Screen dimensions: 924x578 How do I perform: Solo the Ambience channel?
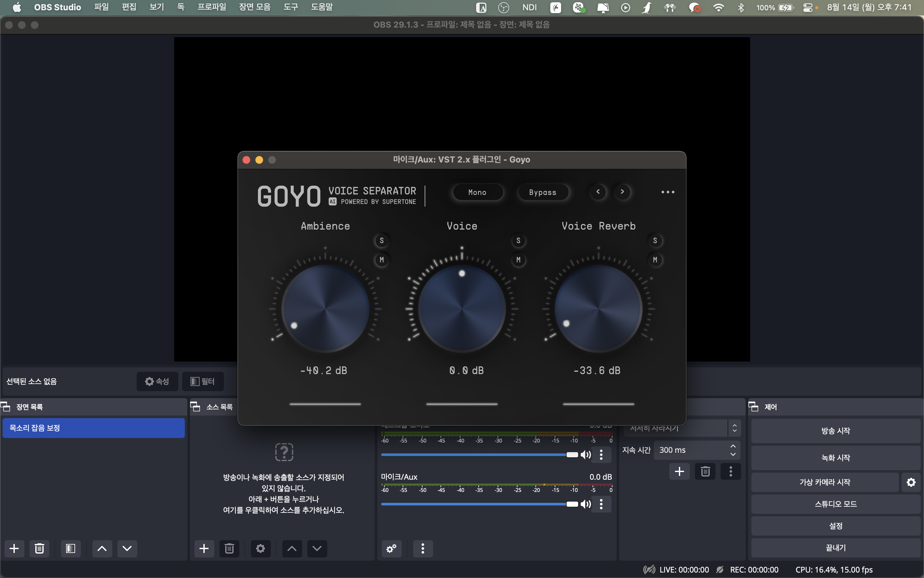pyautogui.click(x=382, y=241)
